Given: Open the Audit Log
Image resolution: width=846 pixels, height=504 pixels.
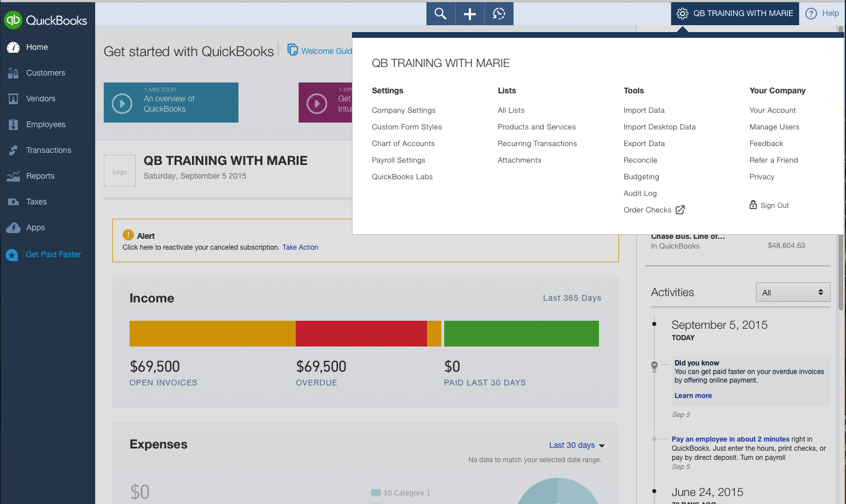Looking at the screenshot, I should pos(640,194).
